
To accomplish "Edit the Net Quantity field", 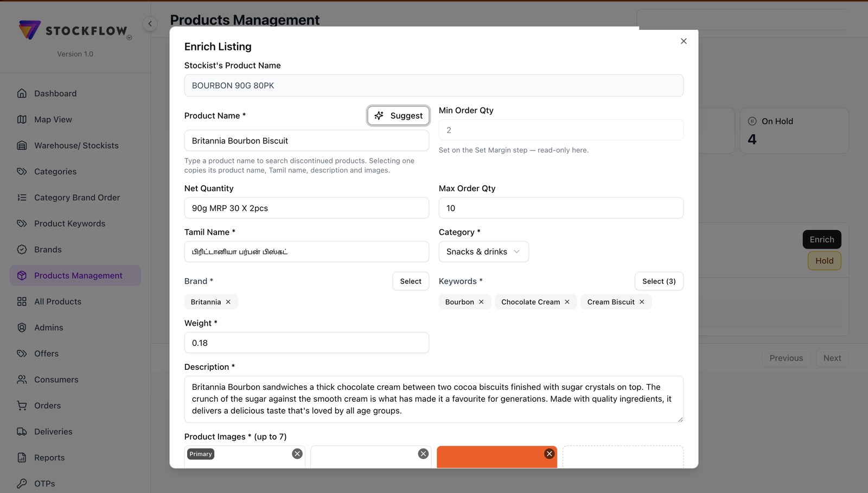I will tap(307, 208).
